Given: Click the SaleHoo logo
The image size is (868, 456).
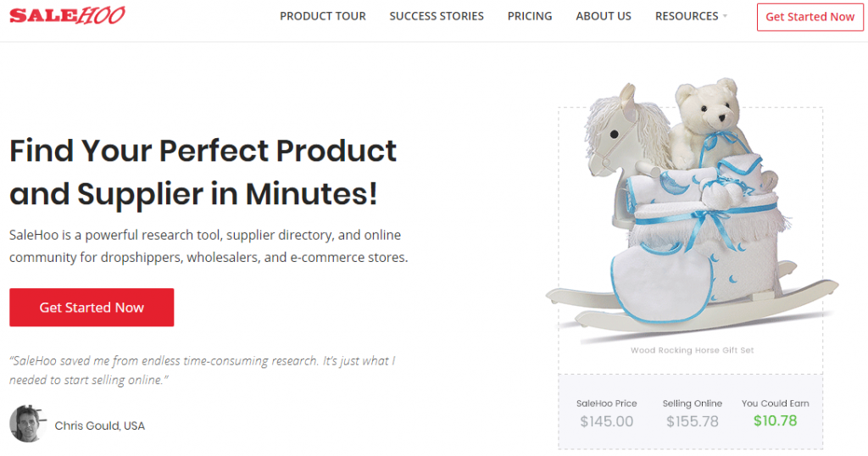Looking at the screenshot, I should pos(67,16).
